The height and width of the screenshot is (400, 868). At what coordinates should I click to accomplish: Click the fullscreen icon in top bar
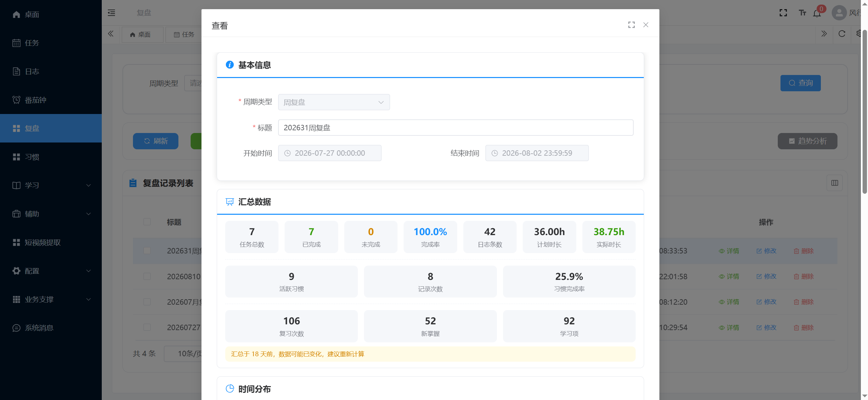[783, 13]
